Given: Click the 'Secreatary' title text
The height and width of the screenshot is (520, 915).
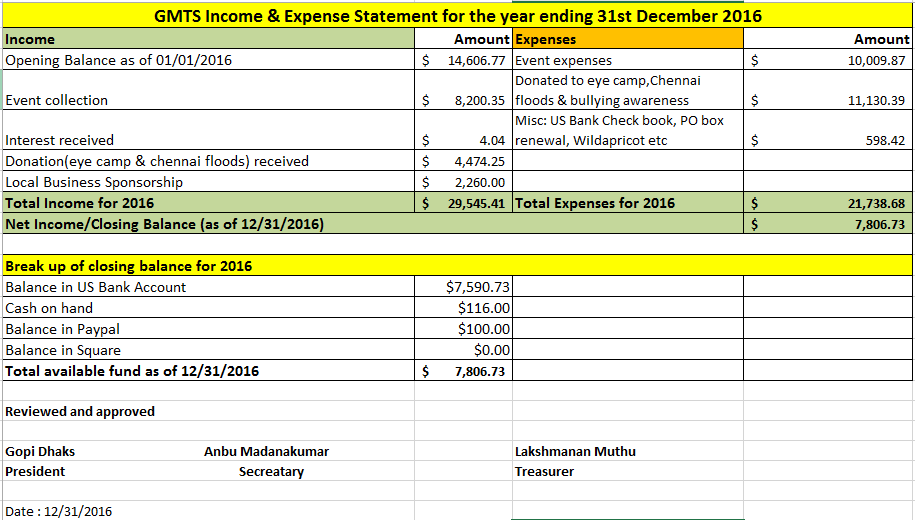Looking at the screenshot, I should tap(271, 472).
